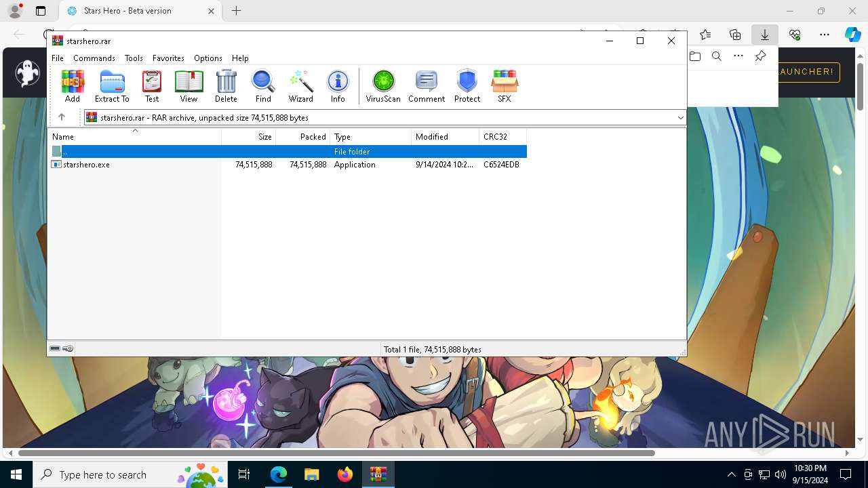Open the Tools menu
Image resolution: width=868 pixels, height=488 pixels.
[134, 58]
